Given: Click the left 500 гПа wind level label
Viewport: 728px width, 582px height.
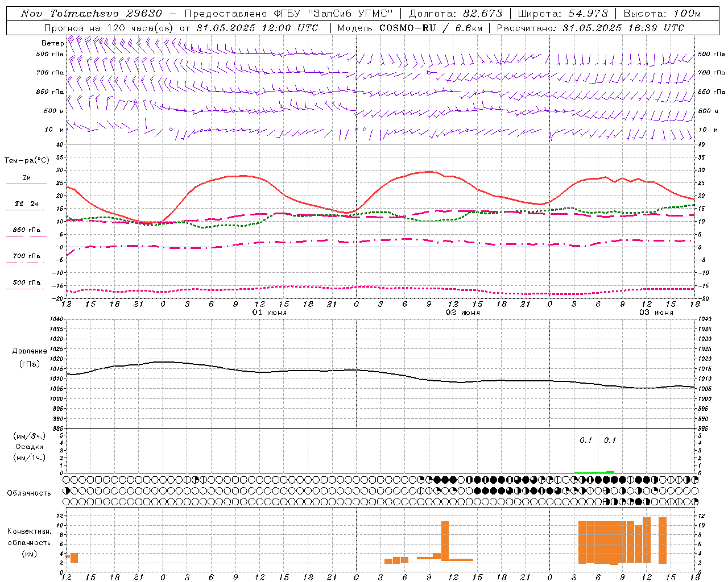Looking at the screenshot, I should click(50, 54).
